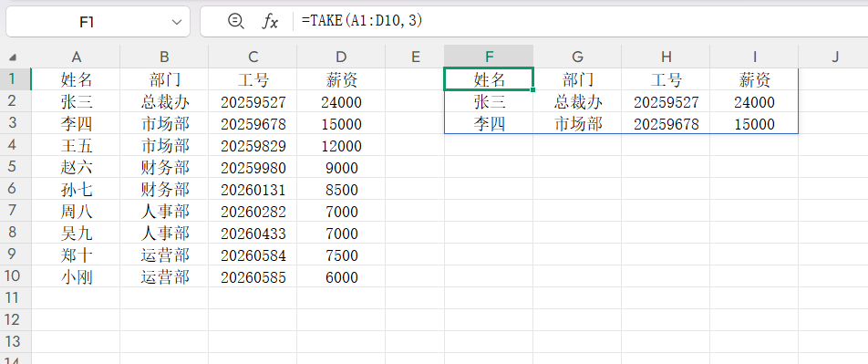The width and height of the screenshot is (868, 364).
Task: Select column E header
Action: coord(415,57)
